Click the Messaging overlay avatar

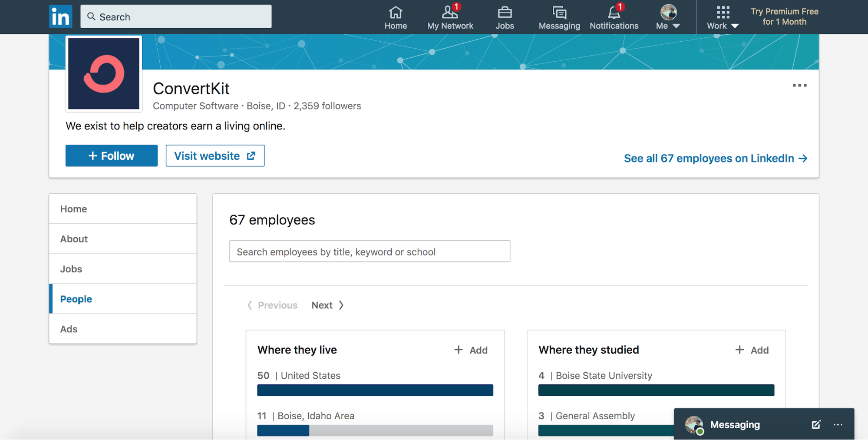coord(694,425)
